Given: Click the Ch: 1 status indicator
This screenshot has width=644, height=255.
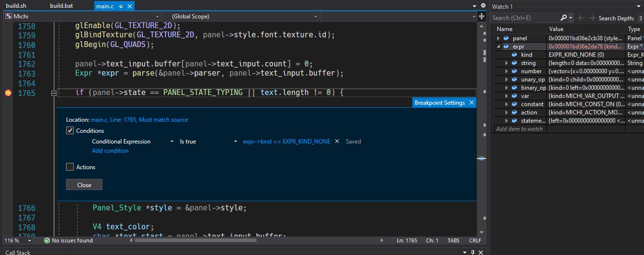Looking at the screenshot, I should pyautogui.click(x=432, y=240).
